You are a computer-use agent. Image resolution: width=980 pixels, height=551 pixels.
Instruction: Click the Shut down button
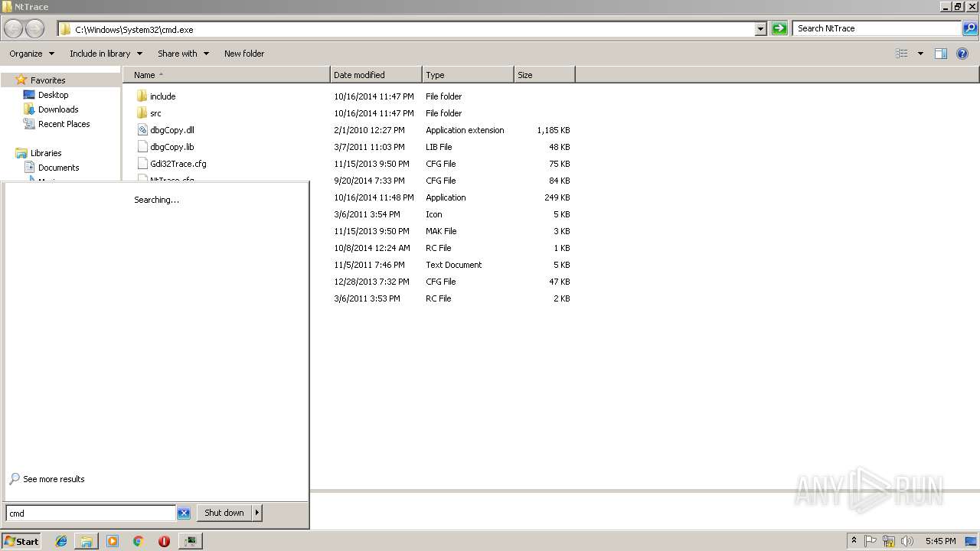(x=224, y=513)
